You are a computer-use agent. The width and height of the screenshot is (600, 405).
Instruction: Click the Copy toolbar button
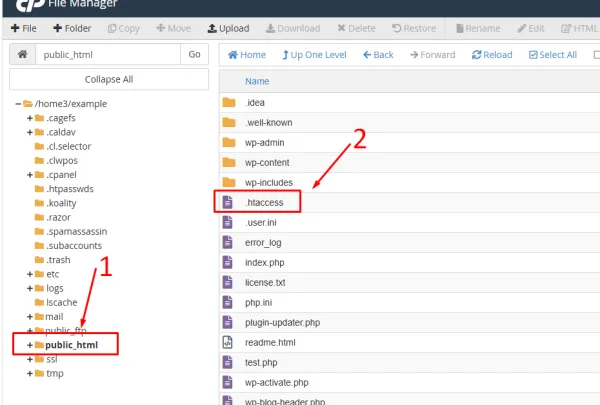point(124,28)
